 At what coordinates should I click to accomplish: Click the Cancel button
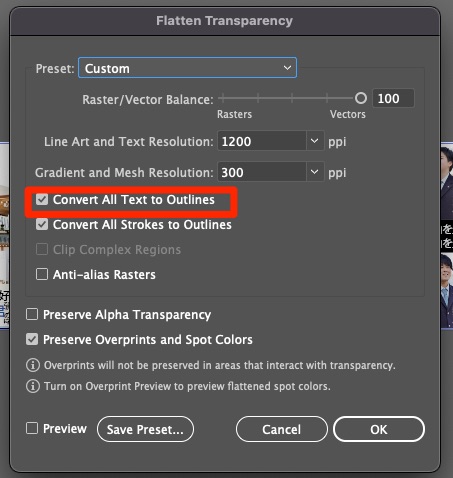point(282,429)
